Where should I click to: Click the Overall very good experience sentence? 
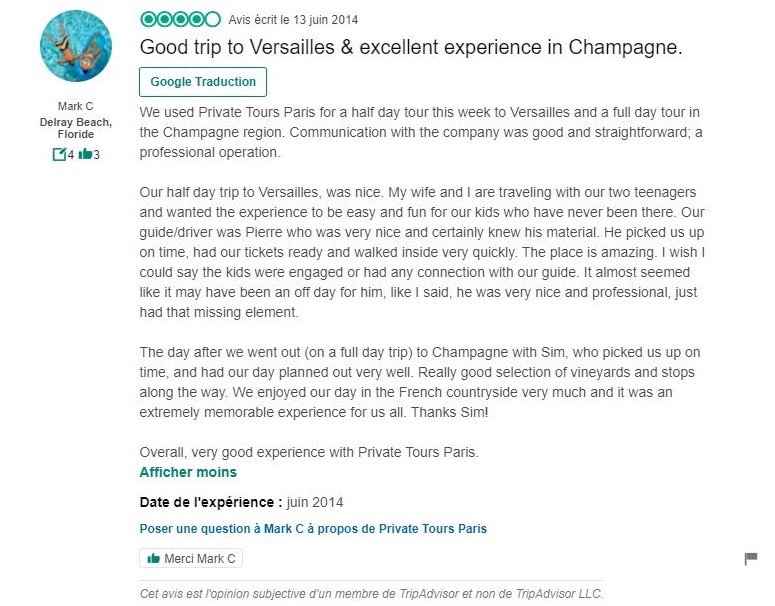click(309, 452)
